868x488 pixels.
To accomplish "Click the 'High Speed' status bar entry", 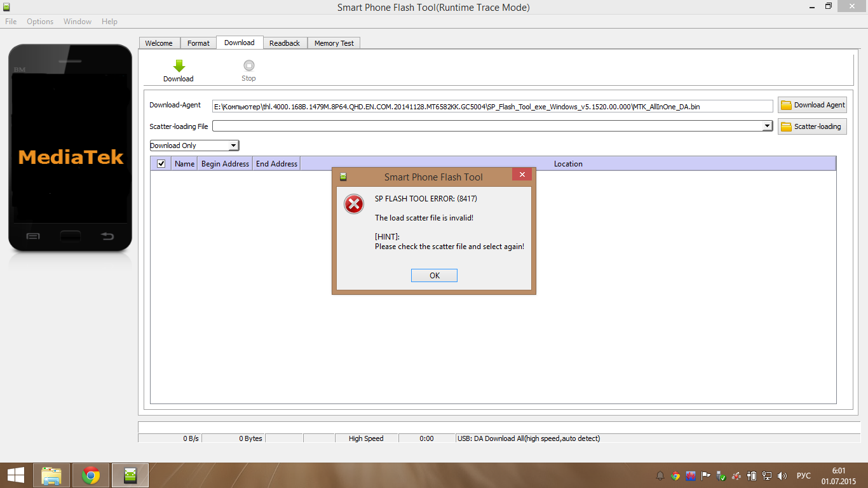I will [x=367, y=438].
